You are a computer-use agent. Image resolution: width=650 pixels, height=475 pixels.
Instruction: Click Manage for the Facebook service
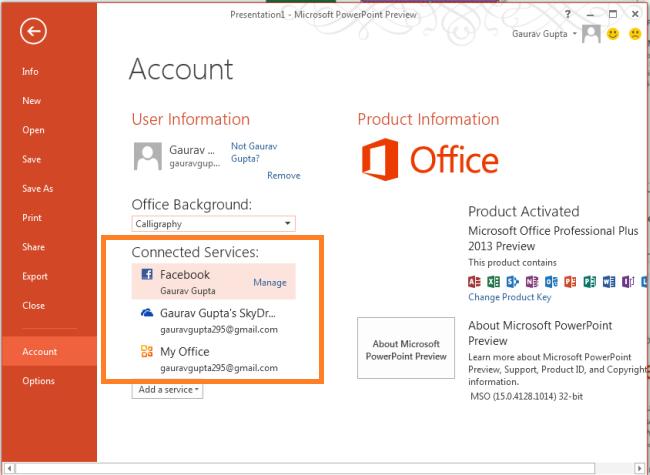point(270,283)
